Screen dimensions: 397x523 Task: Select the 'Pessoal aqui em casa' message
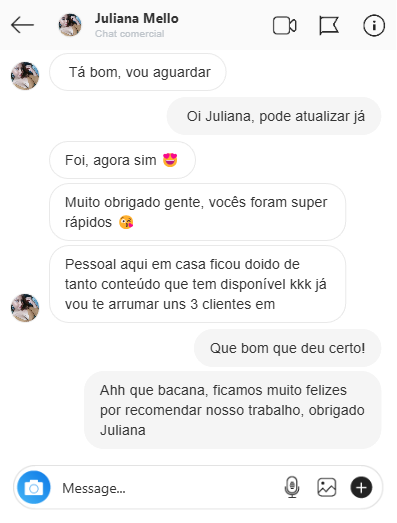[x=197, y=284]
